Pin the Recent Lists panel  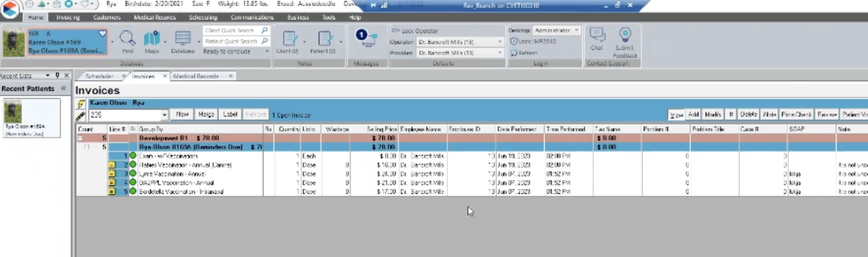coord(57,76)
